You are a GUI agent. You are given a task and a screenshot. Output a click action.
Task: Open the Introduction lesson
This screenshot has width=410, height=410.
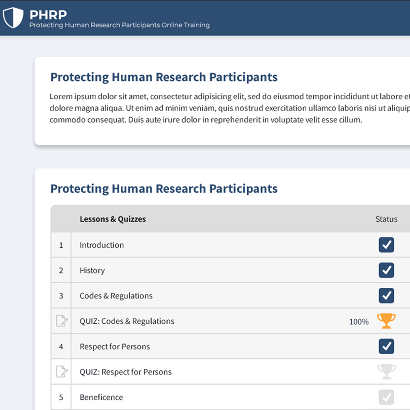point(102,245)
